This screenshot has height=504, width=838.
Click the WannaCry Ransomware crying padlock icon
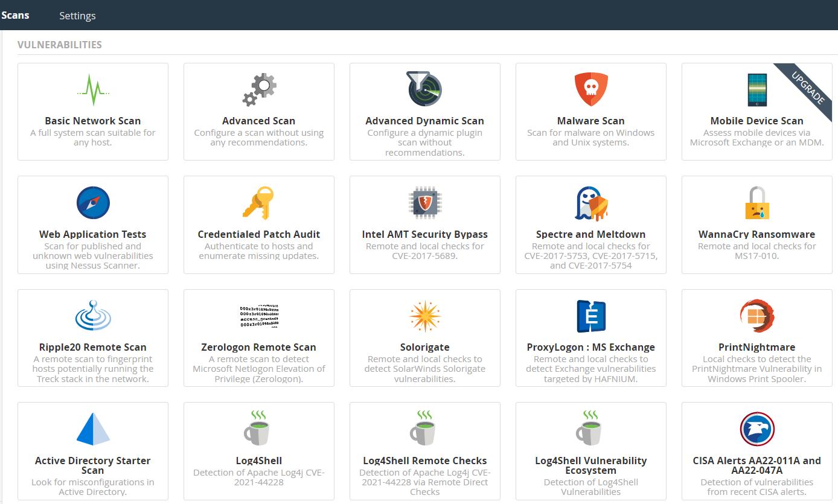tap(757, 203)
